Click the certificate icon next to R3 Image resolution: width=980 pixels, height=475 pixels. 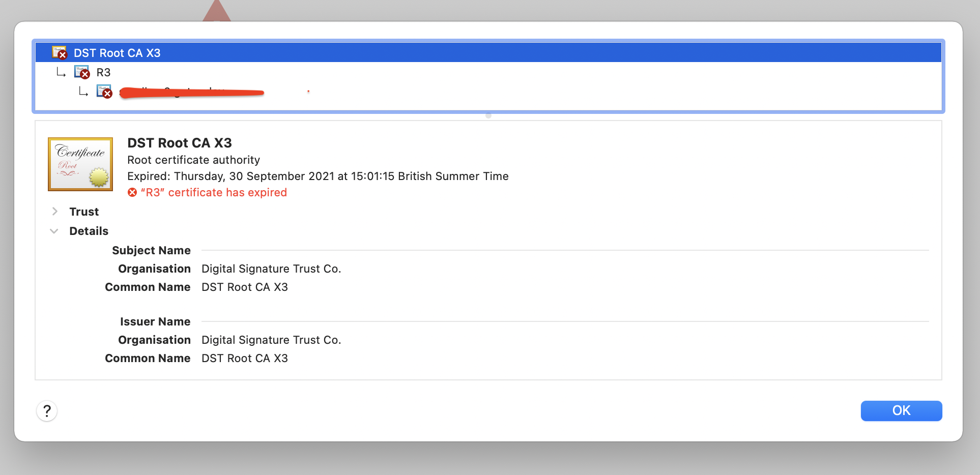point(82,72)
